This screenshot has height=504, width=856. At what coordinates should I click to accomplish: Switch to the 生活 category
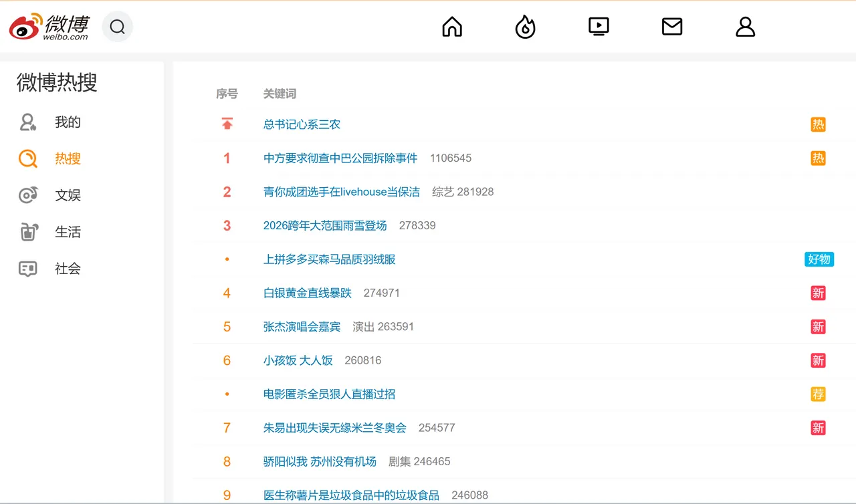pos(68,232)
